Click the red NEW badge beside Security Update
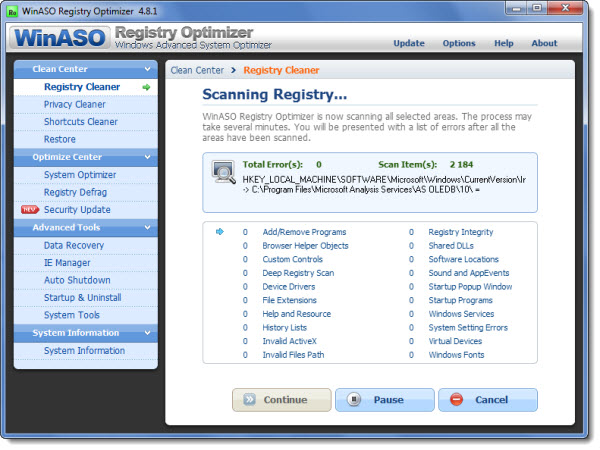 click(28, 210)
